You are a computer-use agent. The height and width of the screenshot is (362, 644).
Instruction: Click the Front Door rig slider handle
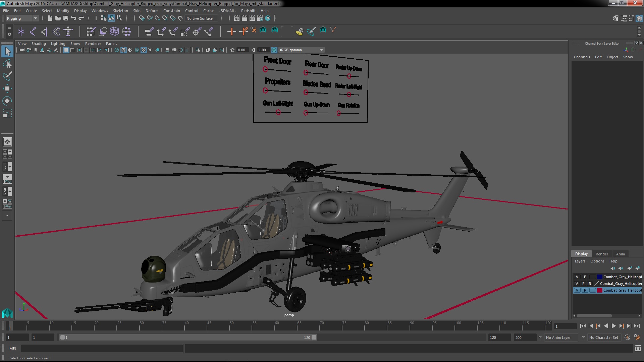click(x=265, y=69)
